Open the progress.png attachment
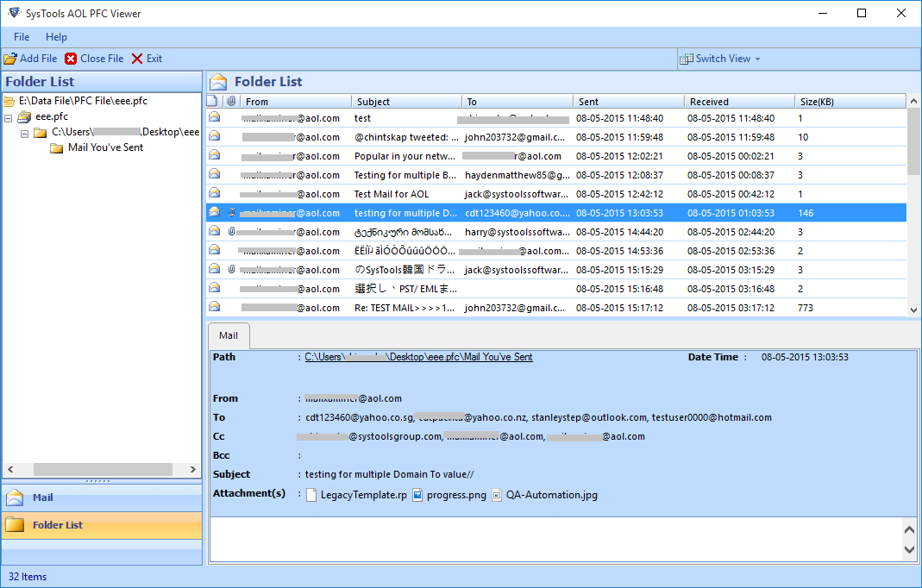Image resolution: width=922 pixels, height=588 pixels. (x=450, y=495)
